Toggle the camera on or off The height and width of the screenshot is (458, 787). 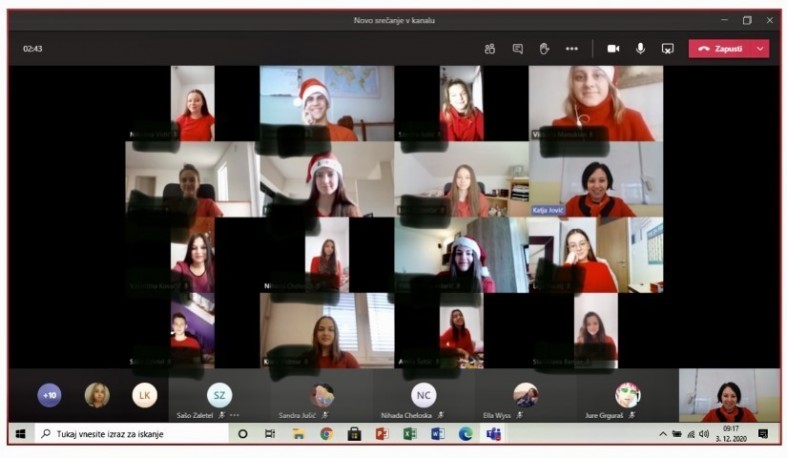[x=613, y=48]
